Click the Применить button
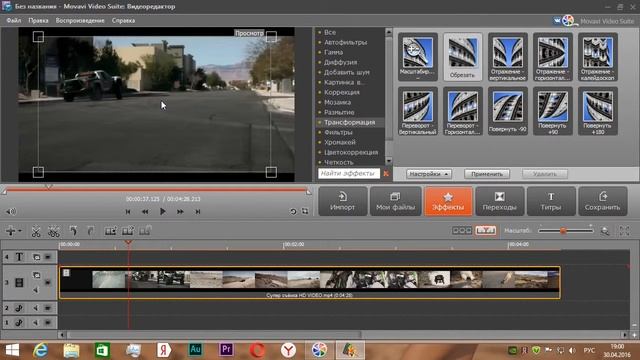The width and height of the screenshot is (640, 360). [487, 174]
